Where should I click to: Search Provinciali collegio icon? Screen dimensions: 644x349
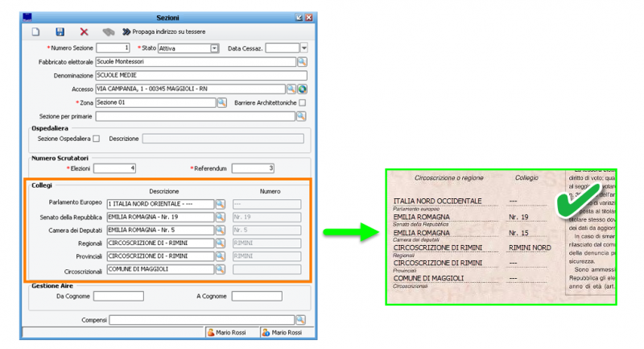(x=220, y=256)
